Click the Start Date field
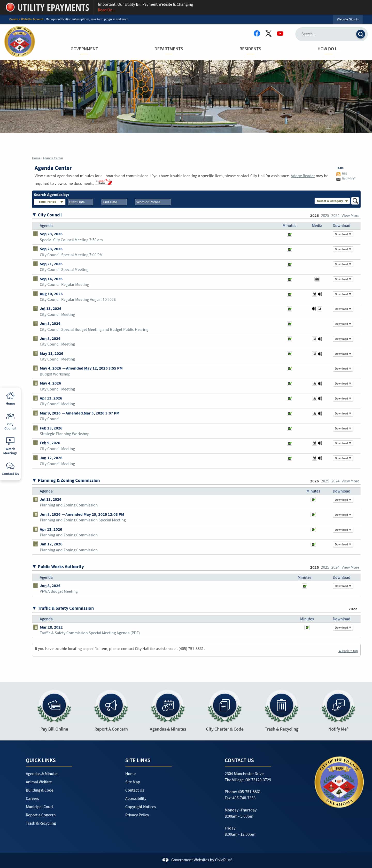 81,202
